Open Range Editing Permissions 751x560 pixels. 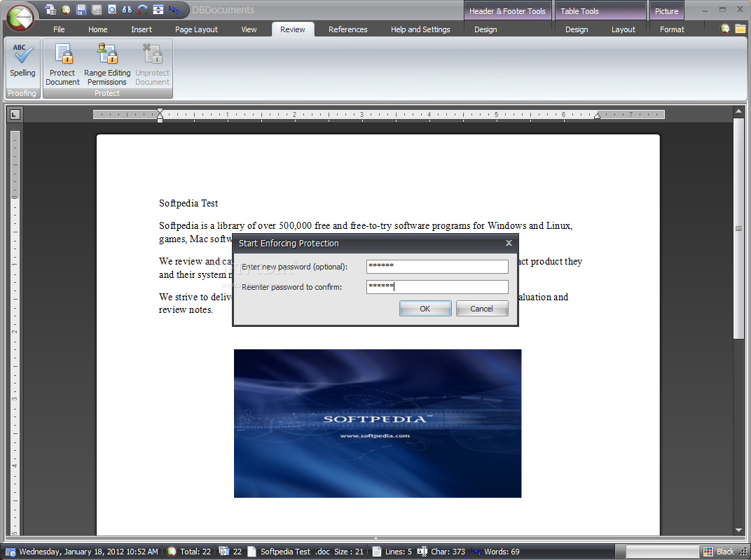click(106, 64)
